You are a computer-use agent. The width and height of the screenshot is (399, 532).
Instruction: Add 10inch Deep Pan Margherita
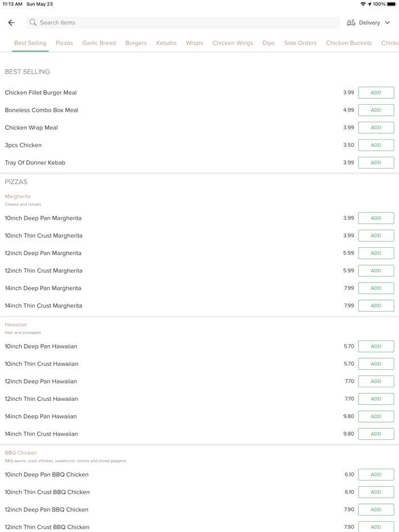pyautogui.click(x=376, y=218)
